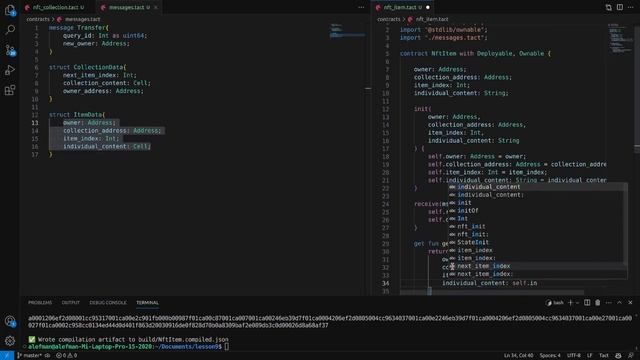The height and width of the screenshot is (360, 640).
Task: Open the Source Control view
Action: click(10, 50)
